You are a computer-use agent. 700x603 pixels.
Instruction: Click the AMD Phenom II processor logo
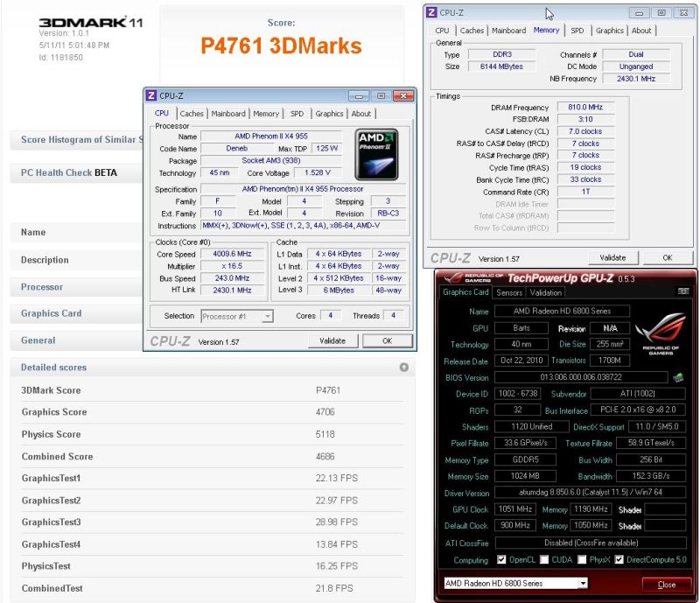click(x=376, y=155)
